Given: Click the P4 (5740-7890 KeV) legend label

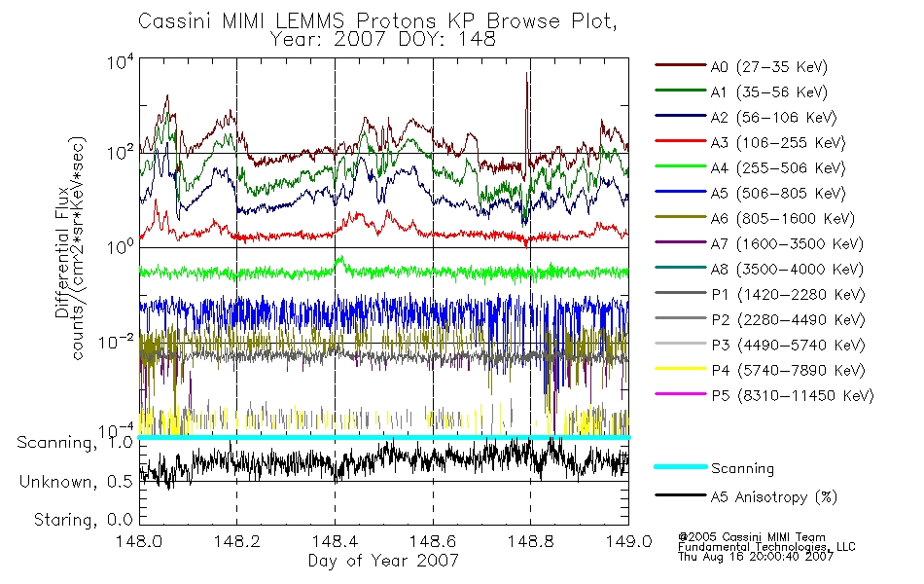Looking at the screenshot, I should [788, 371].
